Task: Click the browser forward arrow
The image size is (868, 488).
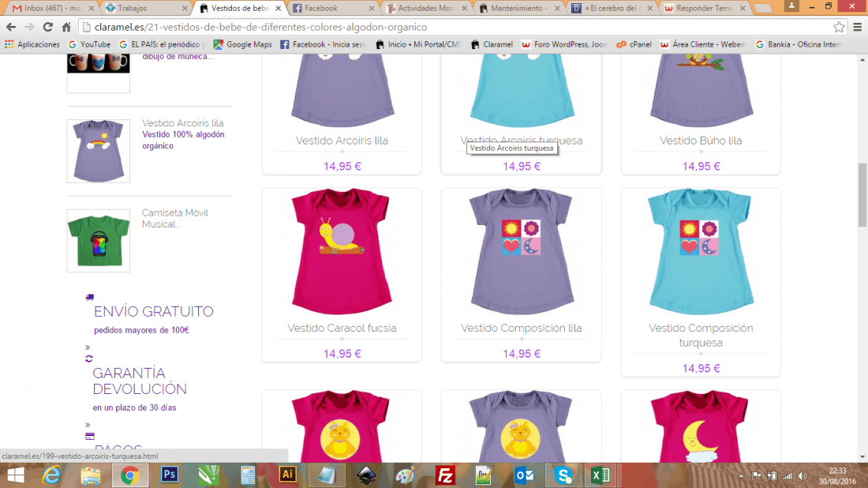Action: click(x=29, y=27)
